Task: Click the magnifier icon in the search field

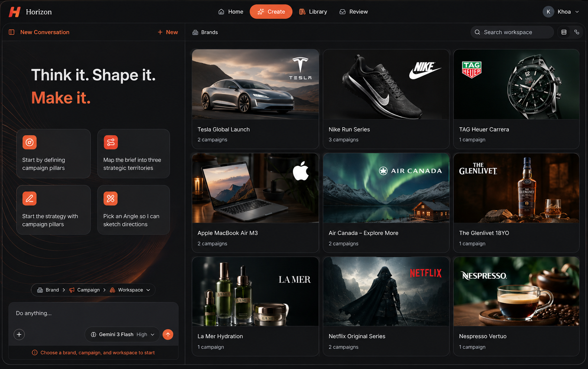Action: click(x=477, y=32)
